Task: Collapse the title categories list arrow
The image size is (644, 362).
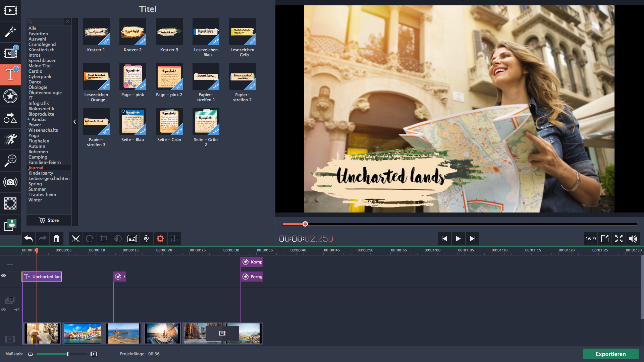Action: [x=75, y=122]
